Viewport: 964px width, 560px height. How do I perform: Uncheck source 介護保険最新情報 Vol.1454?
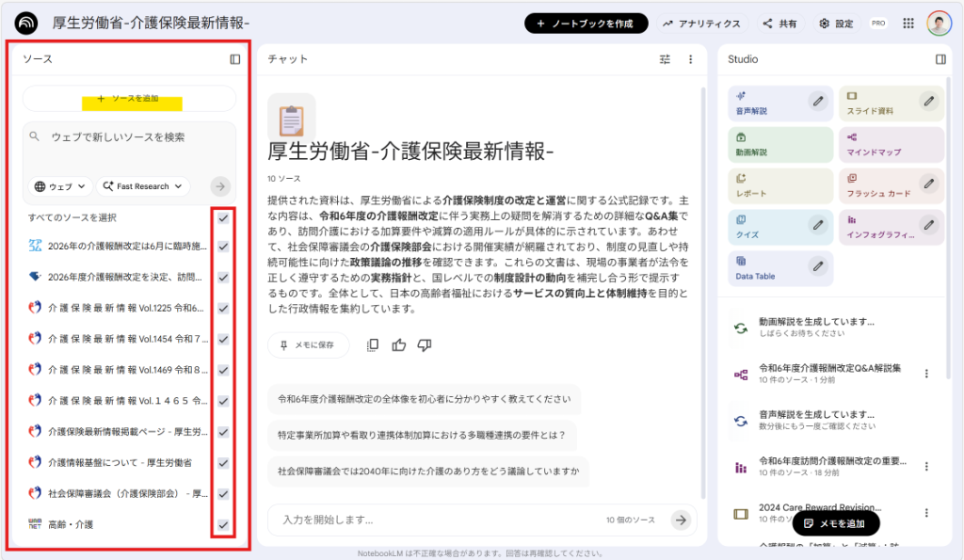coord(223,340)
